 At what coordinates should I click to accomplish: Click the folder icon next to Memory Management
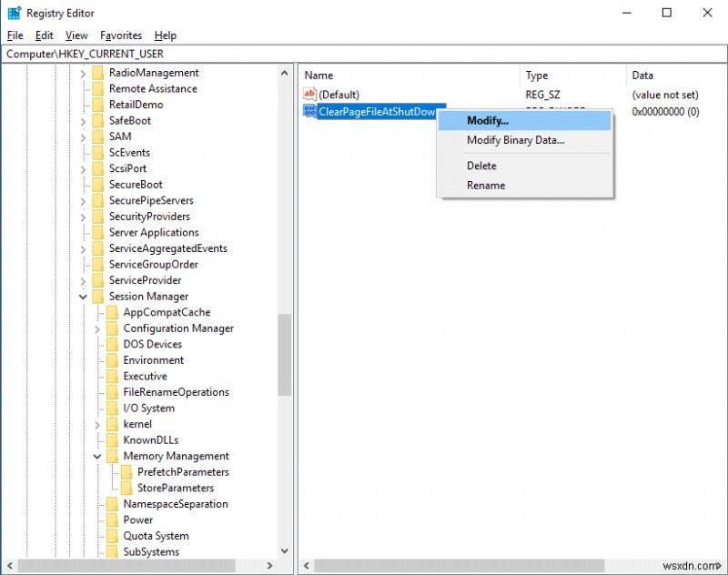click(x=111, y=456)
